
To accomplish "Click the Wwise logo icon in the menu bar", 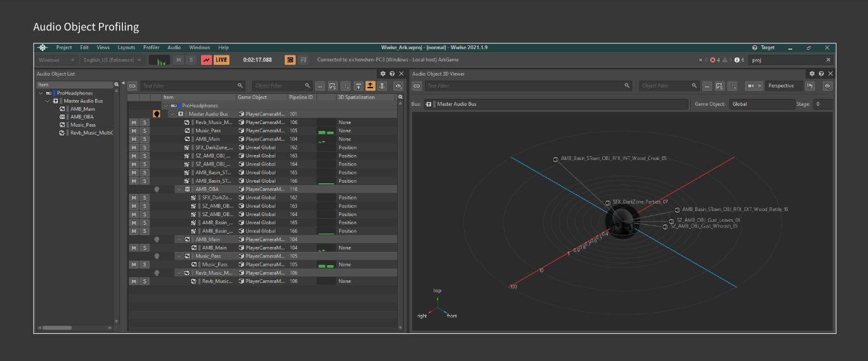I will [x=42, y=47].
